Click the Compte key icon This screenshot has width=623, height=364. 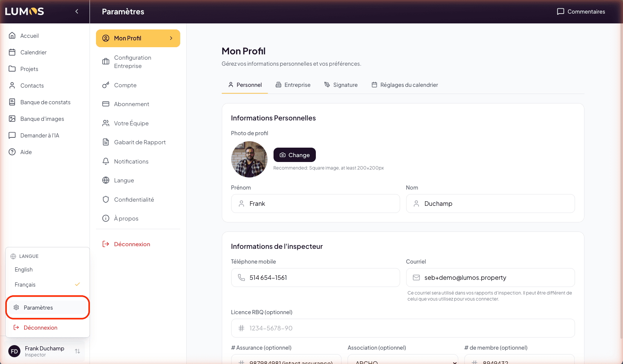(106, 85)
